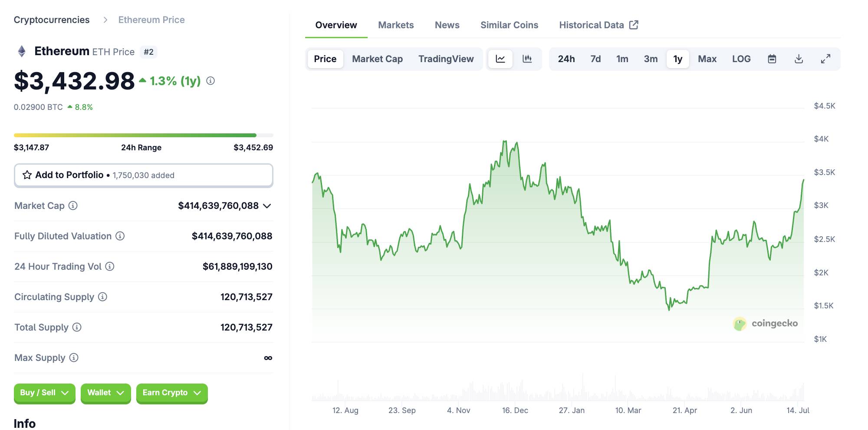Show Market Cap info tooltip icon
The image size is (868, 430).
pyautogui.click(x=73, y=205)
